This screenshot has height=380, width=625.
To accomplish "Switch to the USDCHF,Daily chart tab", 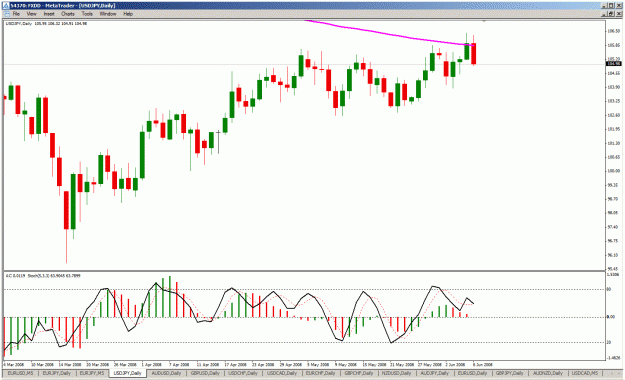I will click(x=243, y=373).
